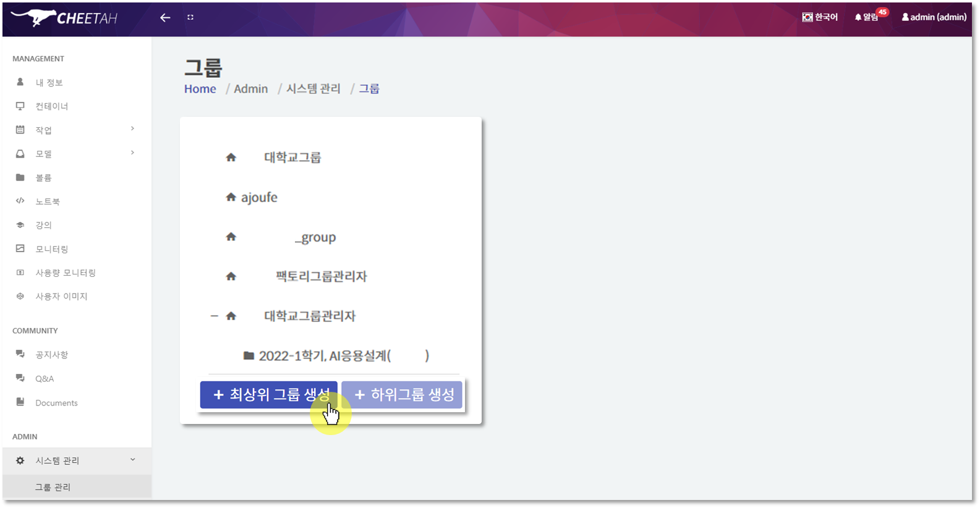Click home icon next to 대학교그룹
This screenshot has height=508, width=980.
click(231, 158)
